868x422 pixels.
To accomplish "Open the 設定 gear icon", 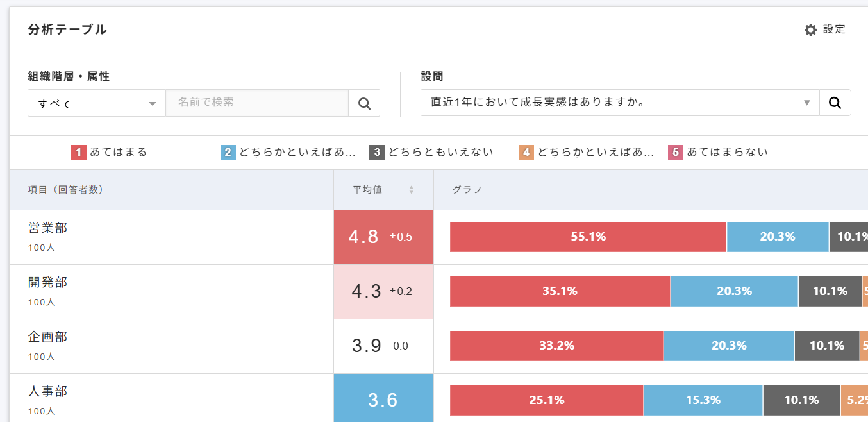I will pos(810,30).
